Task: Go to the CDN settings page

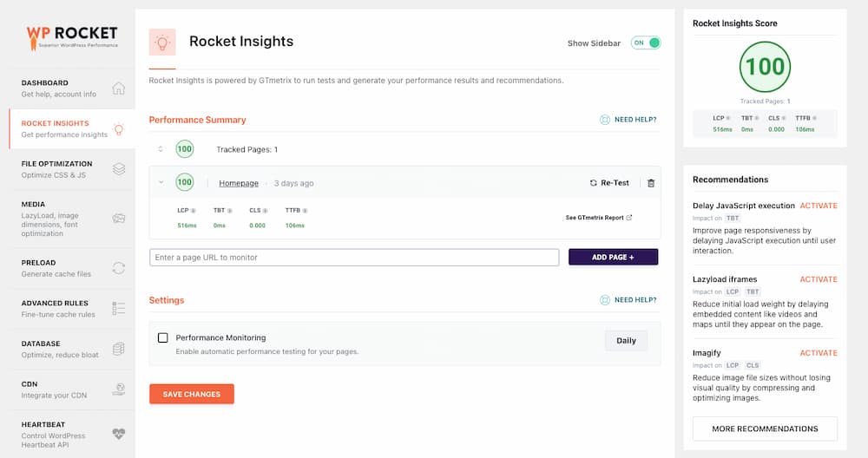Action: point(72,389)
